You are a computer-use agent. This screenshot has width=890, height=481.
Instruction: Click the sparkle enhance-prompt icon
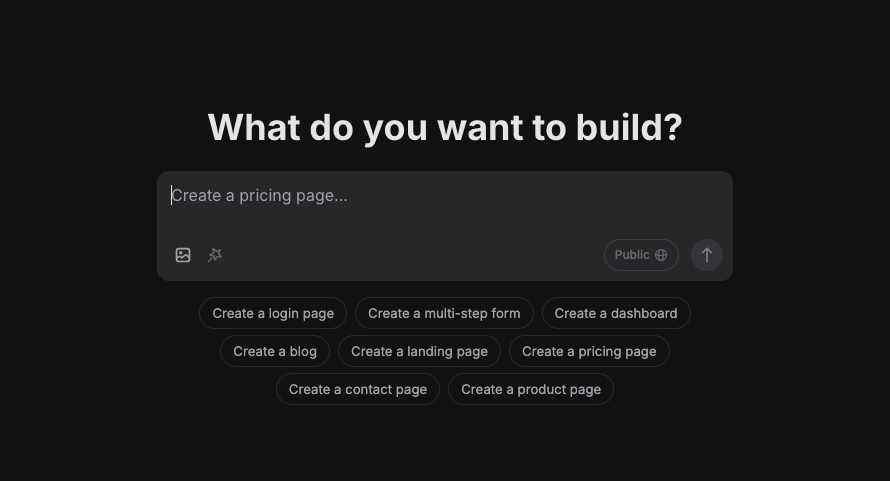pos(215,255)
